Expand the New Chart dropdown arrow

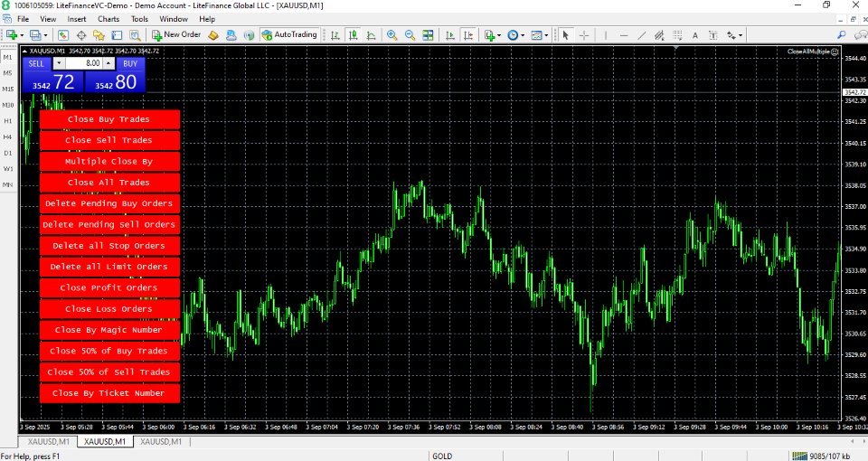22,35
